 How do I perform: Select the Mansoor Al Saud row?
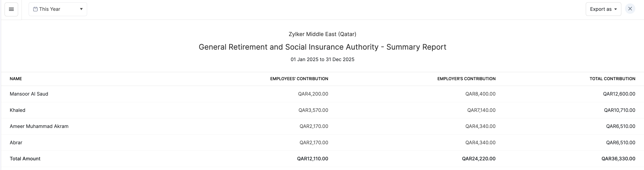coord(29,94)
